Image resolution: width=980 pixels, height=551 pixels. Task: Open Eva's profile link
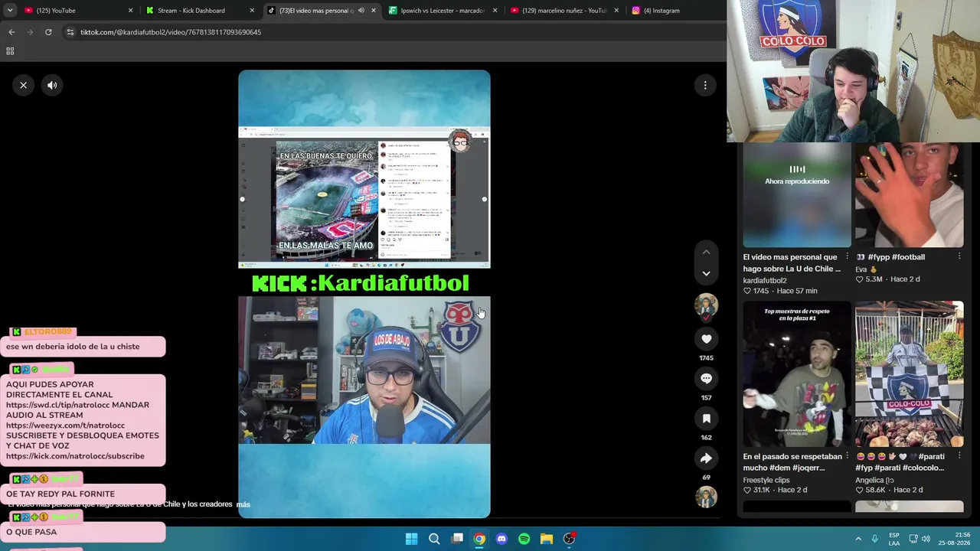click(x=866, y=269)
